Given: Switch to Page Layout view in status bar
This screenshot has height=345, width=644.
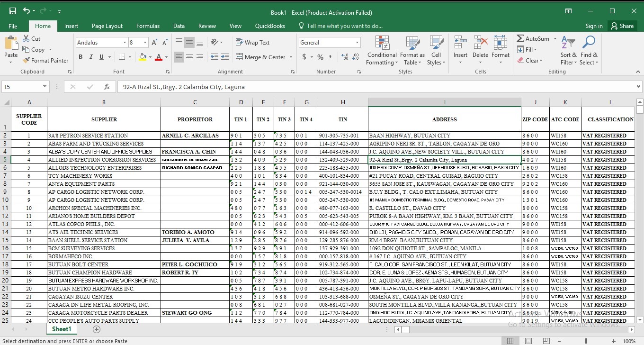Looking at the screenshot, I should click(x=528, y=341).
